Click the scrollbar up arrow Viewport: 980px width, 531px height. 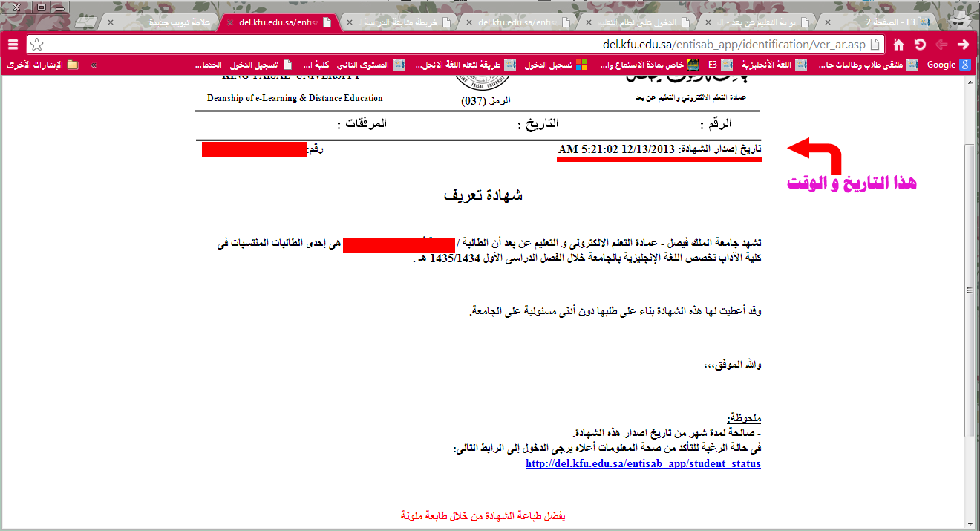pyautogui.click(x=970, y=81)
